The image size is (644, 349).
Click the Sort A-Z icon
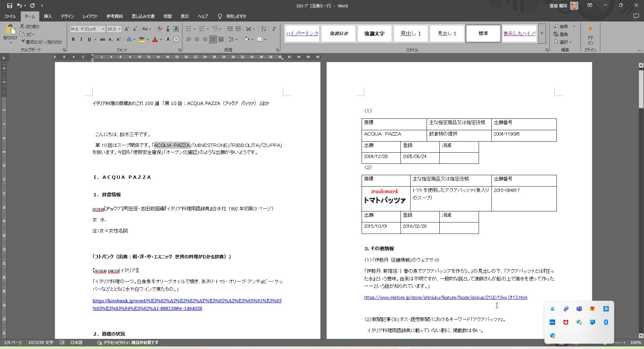pyautogui.click(x=264, y=29)
